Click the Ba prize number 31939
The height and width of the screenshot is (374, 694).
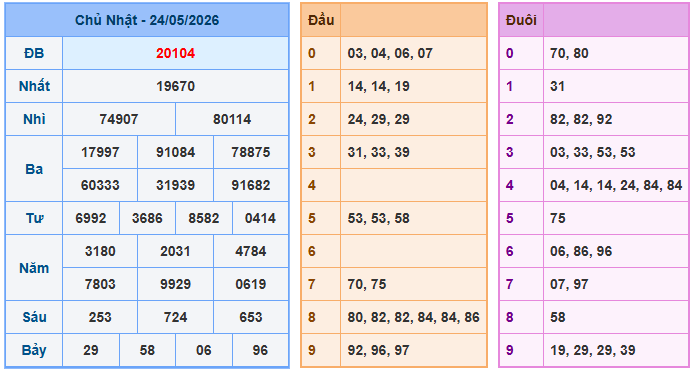point(176,185)
